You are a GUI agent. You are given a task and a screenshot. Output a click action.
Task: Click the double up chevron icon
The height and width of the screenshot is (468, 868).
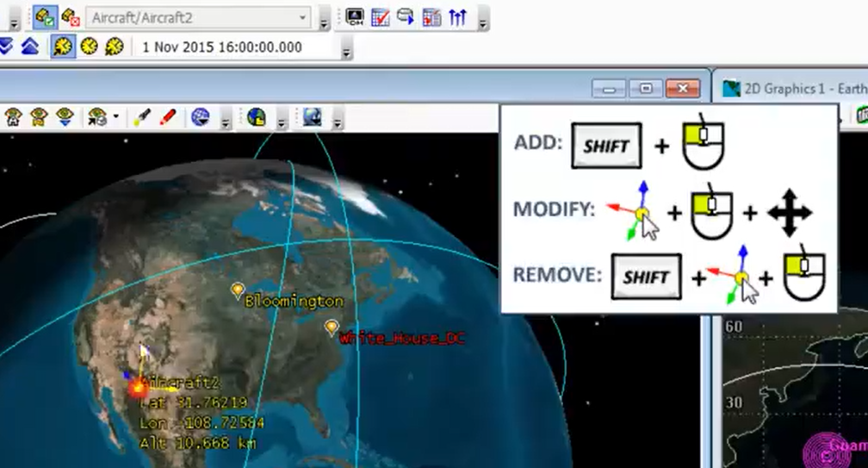pos(30,46)
